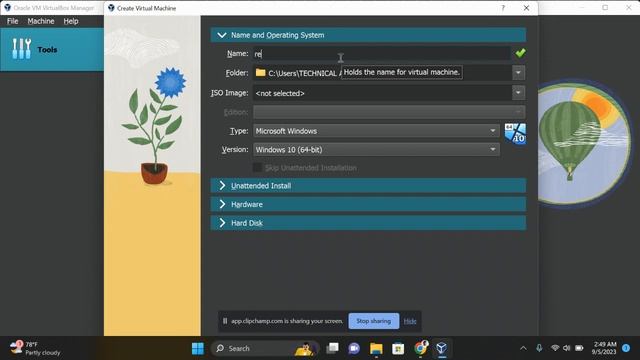640x360 pixels.
Task: Click the Create Virtual Machine title bar icon
Action: point(111,8)
